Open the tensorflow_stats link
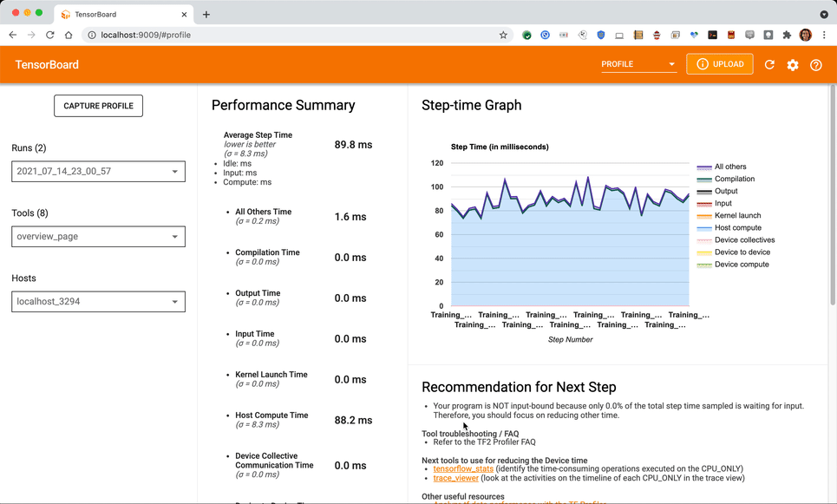Image resolution: width=837 pixels, height=504 pixels. pos(463,468)
